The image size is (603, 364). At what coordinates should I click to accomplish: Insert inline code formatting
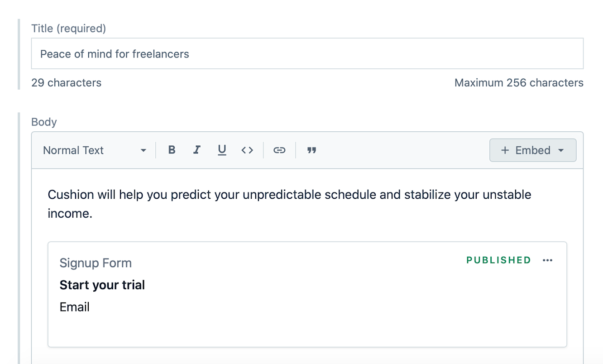pos(247,150)
